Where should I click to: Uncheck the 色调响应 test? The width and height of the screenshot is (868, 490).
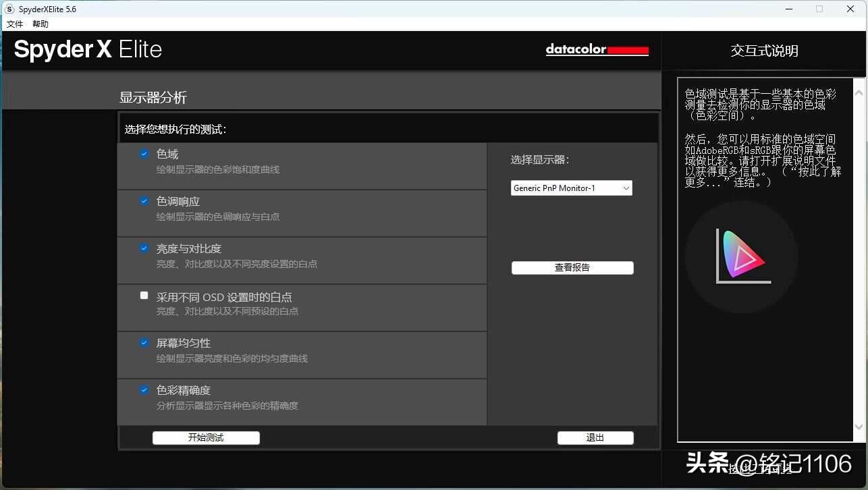[144, 200]
